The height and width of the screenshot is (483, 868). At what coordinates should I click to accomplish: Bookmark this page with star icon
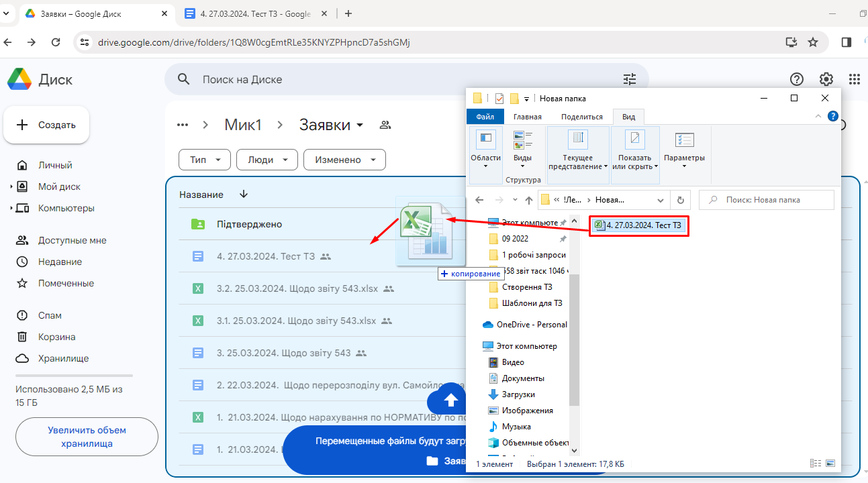pyautogui.click(x=813, y=42)
